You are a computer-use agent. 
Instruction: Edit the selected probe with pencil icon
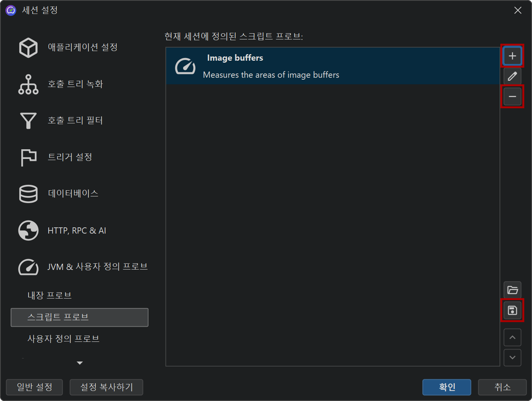pos(512,76)
